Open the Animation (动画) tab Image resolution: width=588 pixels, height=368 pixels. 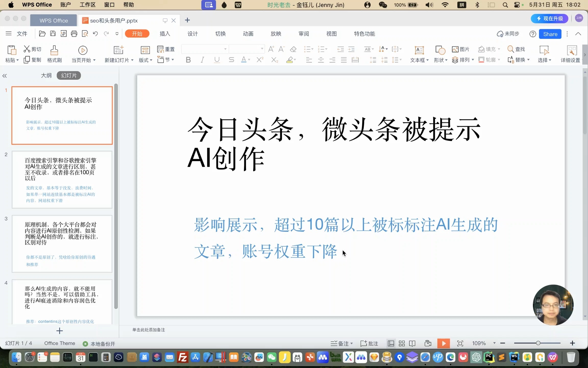(x=248, y=34)
